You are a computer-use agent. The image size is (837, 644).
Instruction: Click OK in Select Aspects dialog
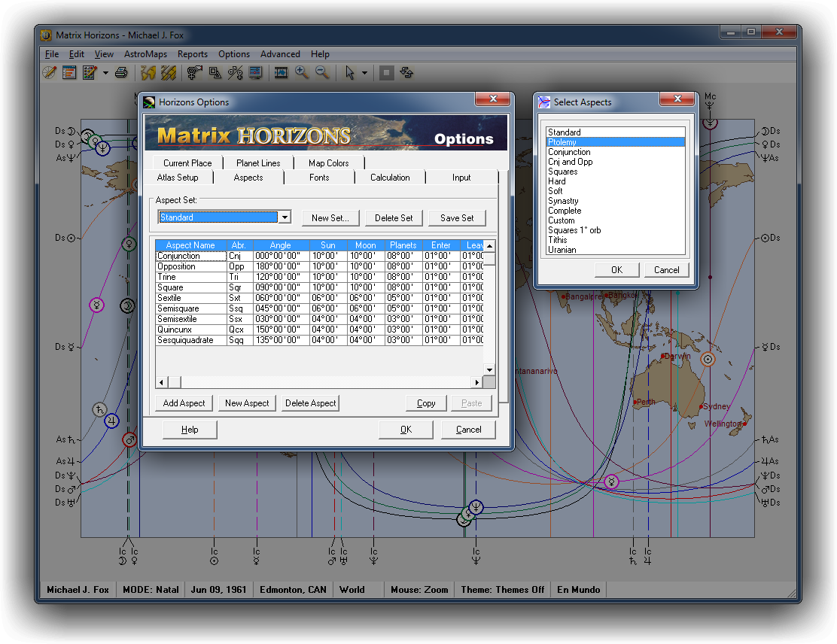pos(617,270)
